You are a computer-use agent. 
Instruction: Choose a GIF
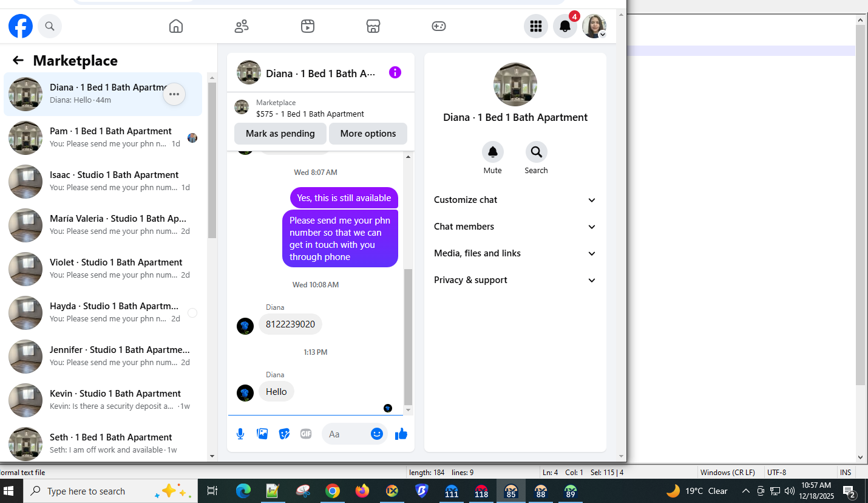coord(306,434)
